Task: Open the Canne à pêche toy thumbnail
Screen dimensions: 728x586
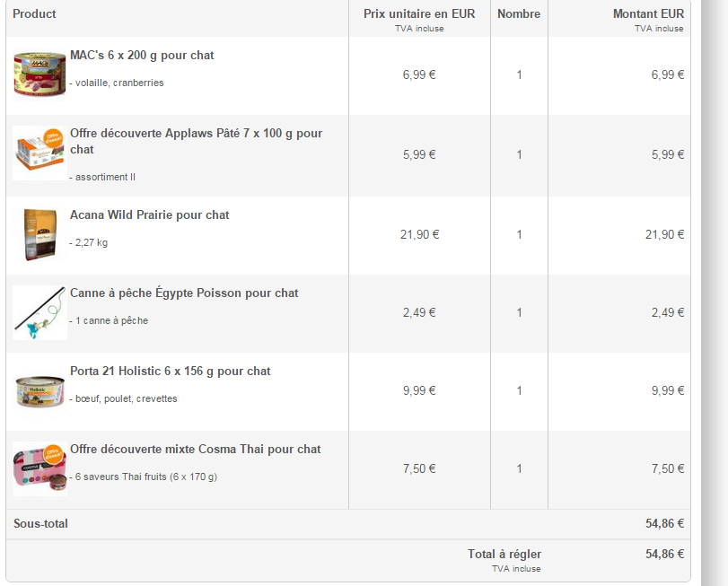Action: (x=39, y=312)
